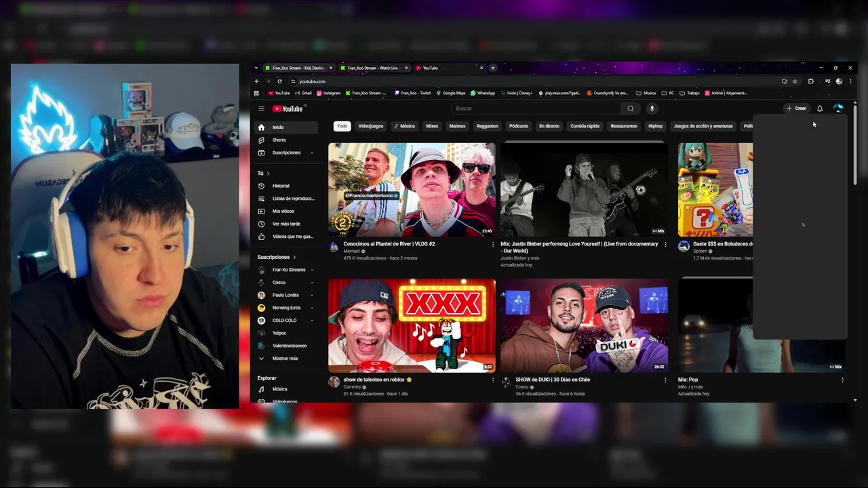The height and width of the screenshot is (488, 868).
Task: Open the account avatar menu
Action: (838, 108)
